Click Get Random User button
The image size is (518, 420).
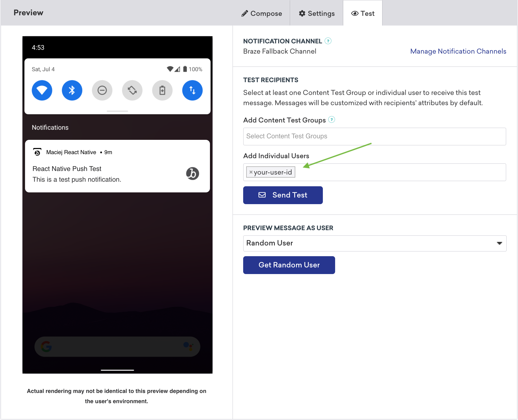tap(289, 265)
